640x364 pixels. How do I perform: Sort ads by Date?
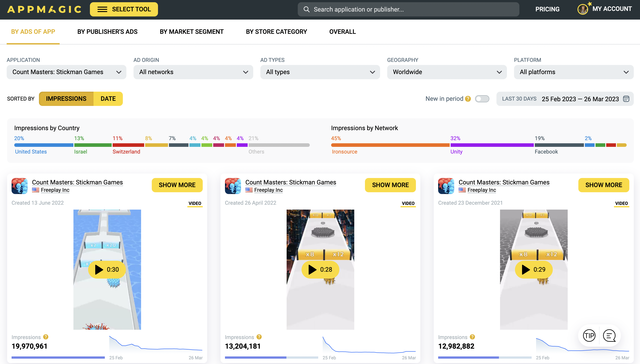(x=108, y=99)
